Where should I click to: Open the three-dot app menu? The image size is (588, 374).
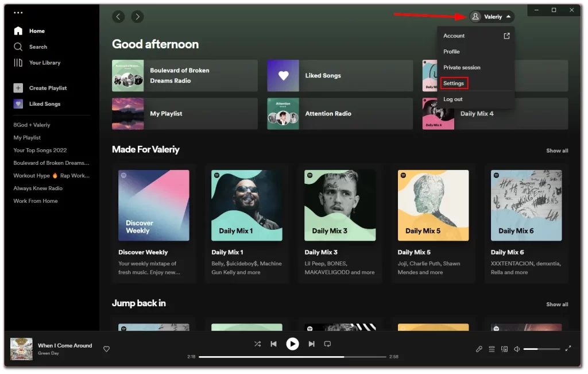click(x=18, y=13)
